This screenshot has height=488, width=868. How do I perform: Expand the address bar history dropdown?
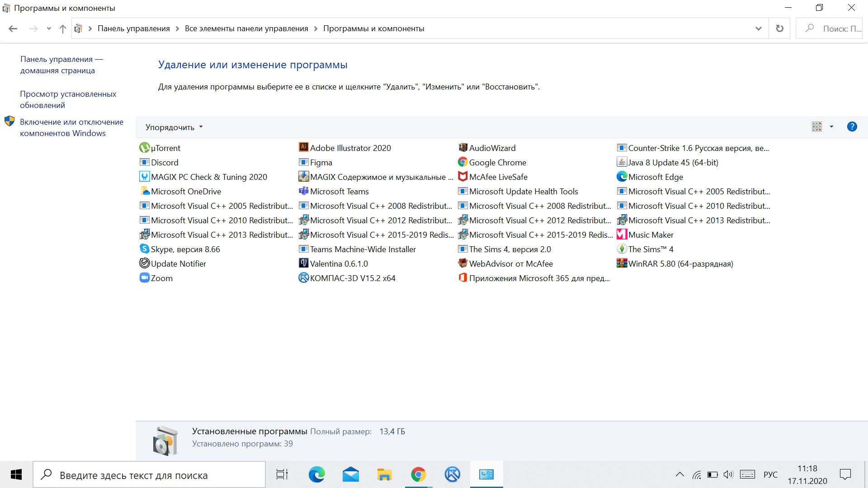[758, 28]
